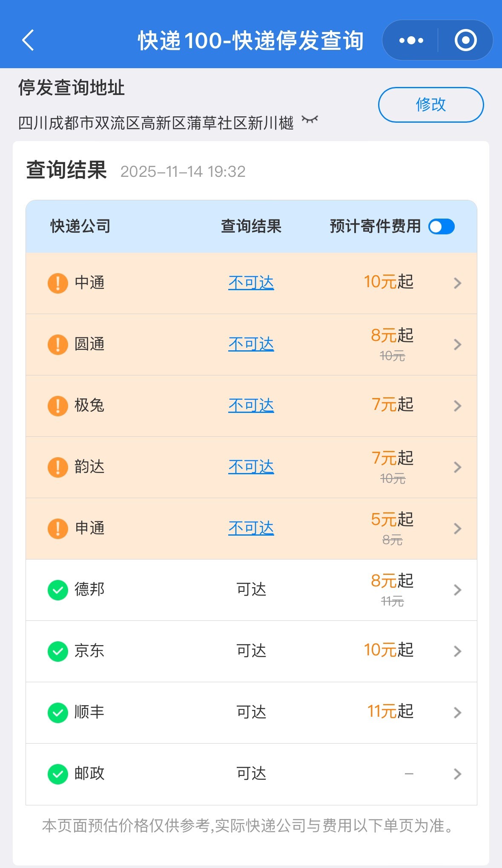Tap the 四川成都市 query address text
Viewport: 502px width, 868px height.
click(x=156, y=123)
